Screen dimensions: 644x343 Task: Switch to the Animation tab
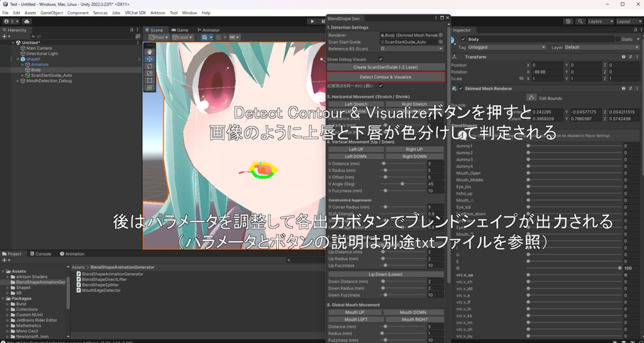tap(72, 254)
